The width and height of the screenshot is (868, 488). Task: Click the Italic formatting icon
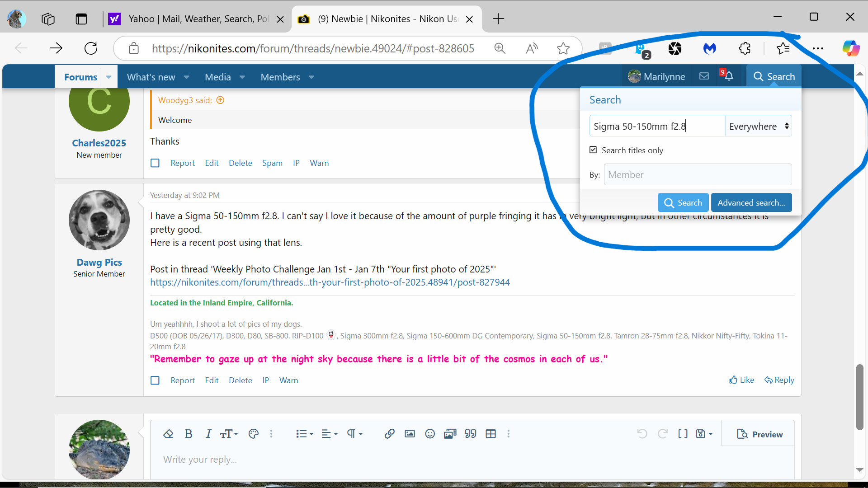coord(208,434)
